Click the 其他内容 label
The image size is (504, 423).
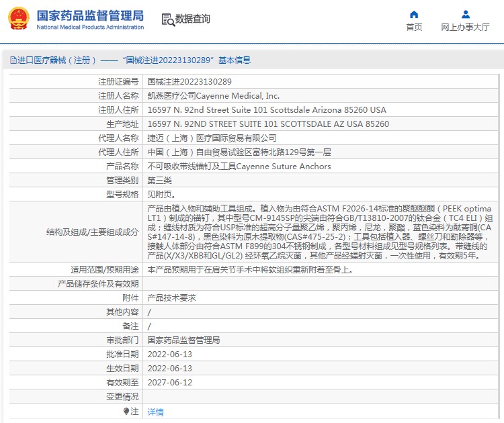click(x=122, y=312)
